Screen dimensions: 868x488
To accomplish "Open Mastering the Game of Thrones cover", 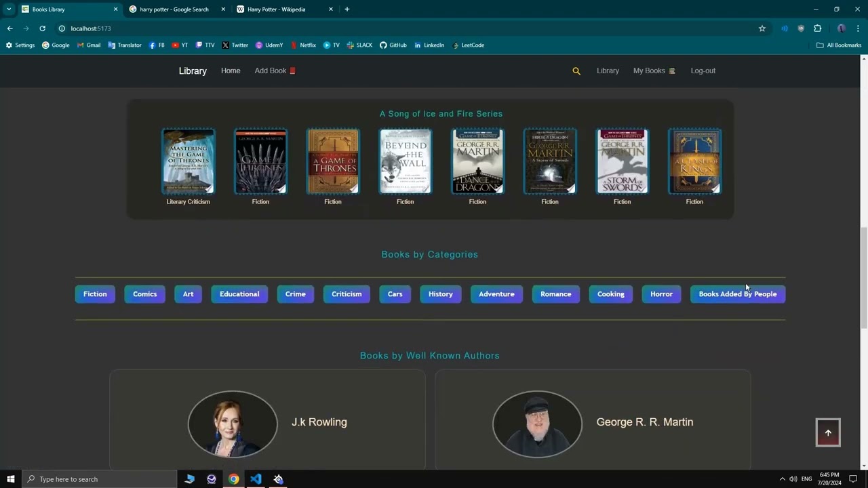I will [x=188, y=161].
